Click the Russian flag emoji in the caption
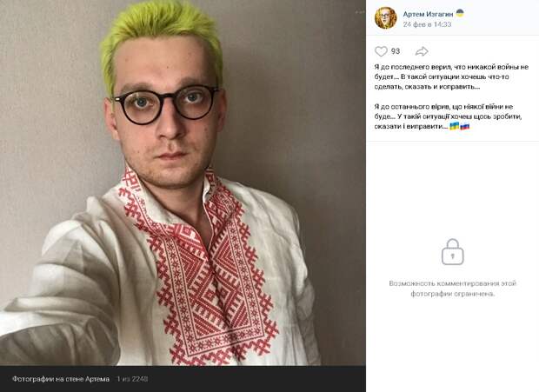 (x=465, y=126)
